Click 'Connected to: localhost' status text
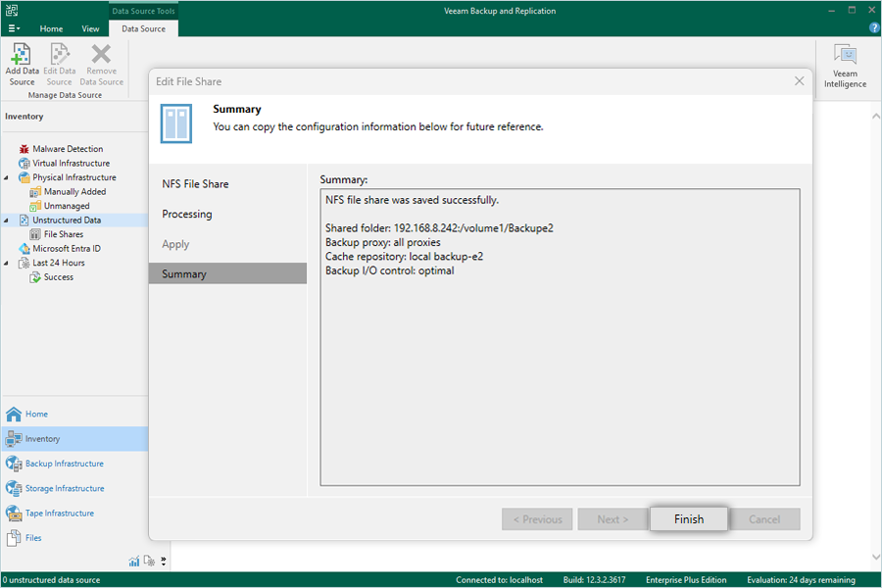Image resolution: width=882 pixels, height=588 pixels. (x=499, y=580)
